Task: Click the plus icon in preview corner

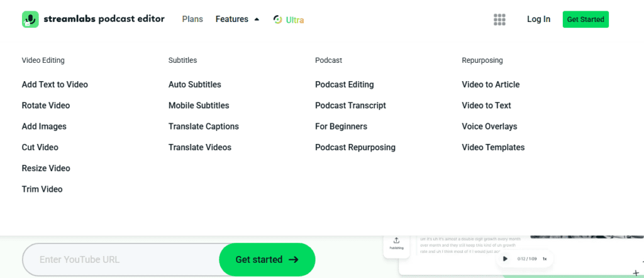Action: [636, 273]
